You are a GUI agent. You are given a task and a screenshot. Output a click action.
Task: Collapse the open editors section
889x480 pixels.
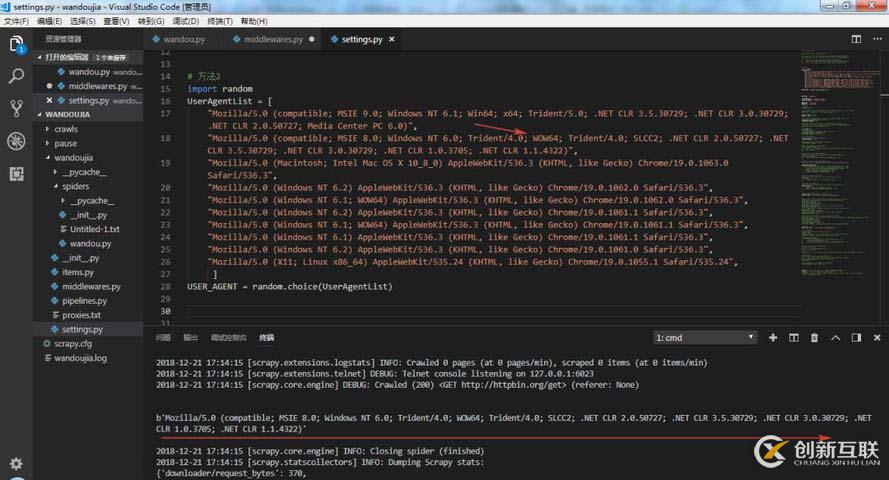pyautogui.click(x=40, y=57)
